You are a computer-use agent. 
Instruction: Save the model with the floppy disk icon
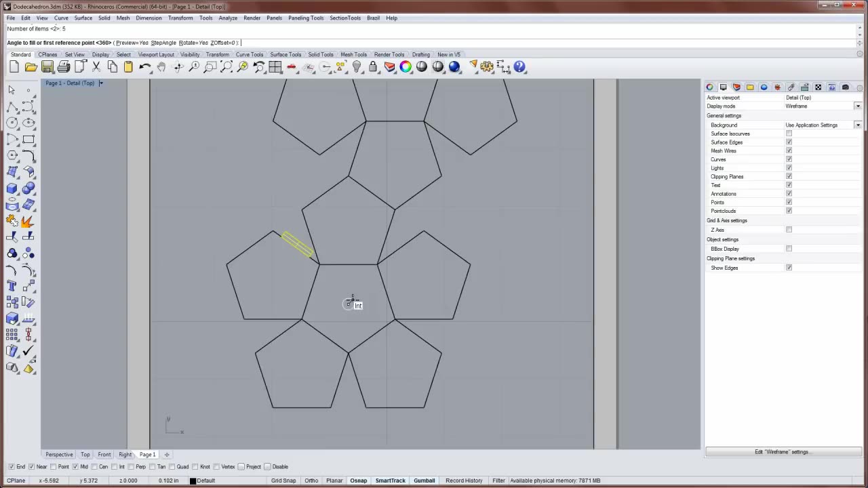click(47, 66)
